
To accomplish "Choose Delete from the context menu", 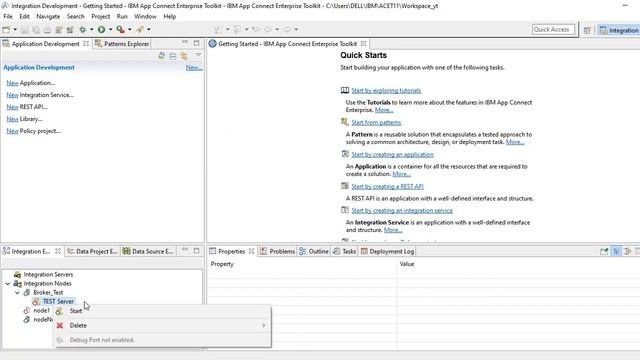I will 162,325.
